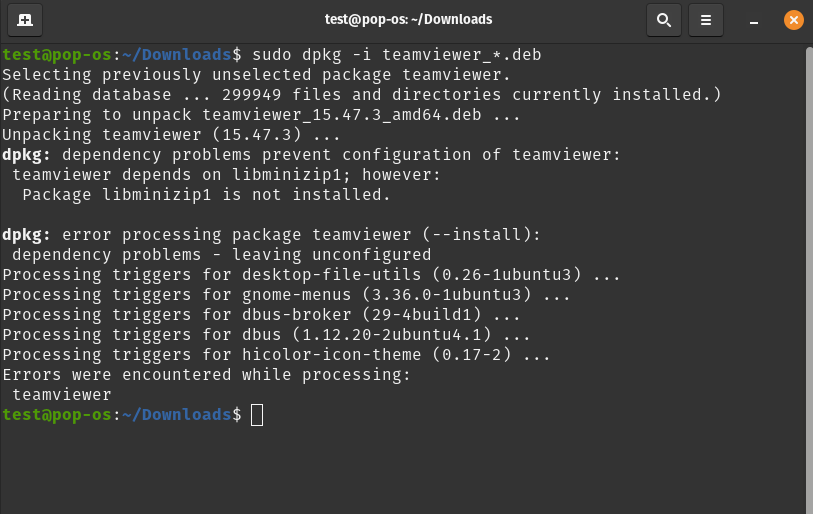813x514 pixels.
Task: Click the dpkg: error processing package line
Action: [x=271, y=234]
